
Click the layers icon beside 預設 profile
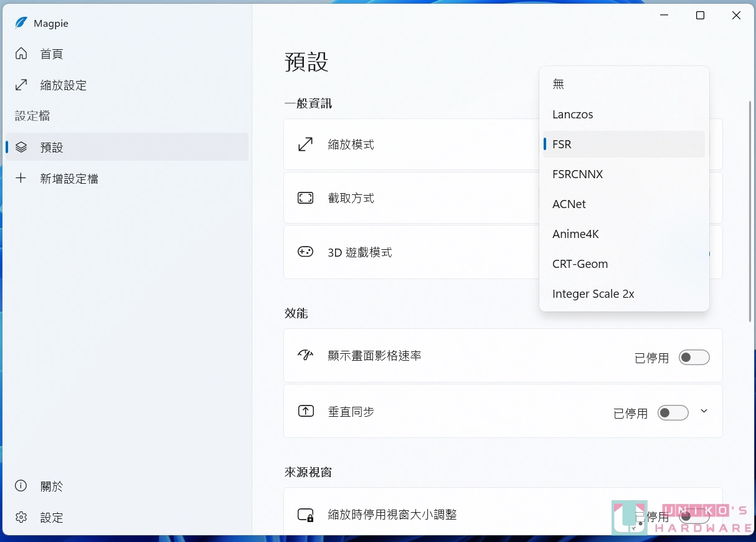[x=22, y=147]
